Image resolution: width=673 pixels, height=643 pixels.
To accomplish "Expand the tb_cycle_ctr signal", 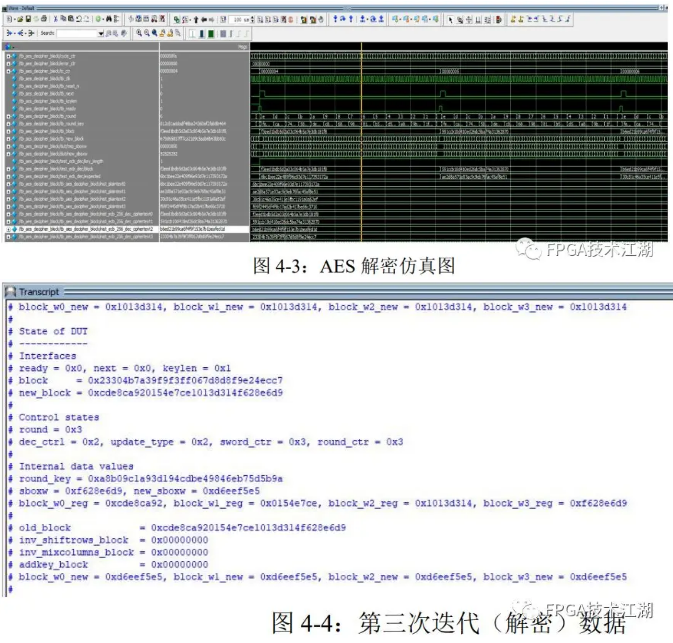I will [9, 56].
